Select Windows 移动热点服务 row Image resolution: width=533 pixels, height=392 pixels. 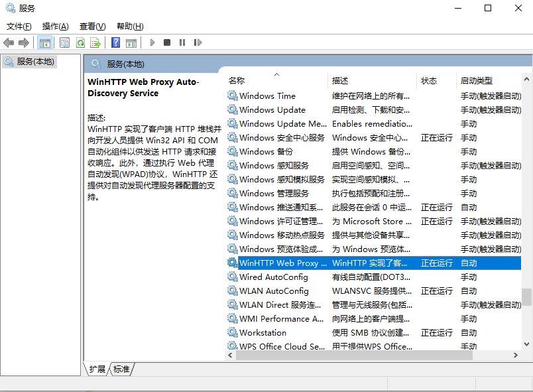(373, 235)
